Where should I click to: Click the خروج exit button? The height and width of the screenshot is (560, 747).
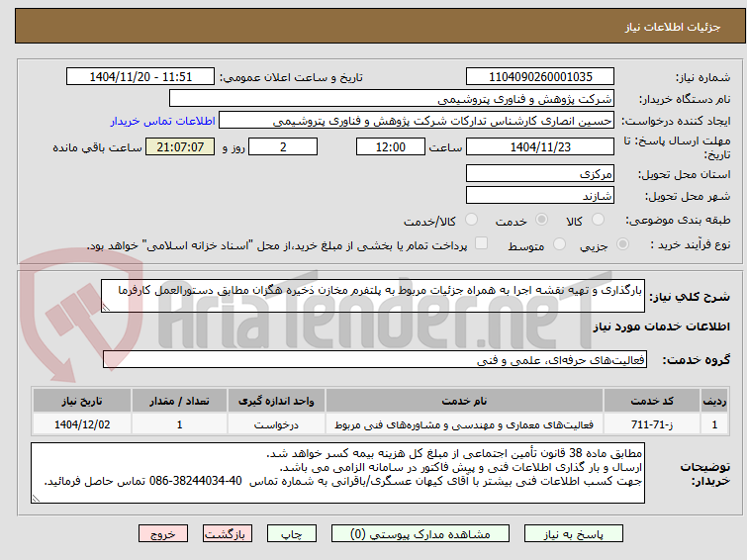point(163,534)
